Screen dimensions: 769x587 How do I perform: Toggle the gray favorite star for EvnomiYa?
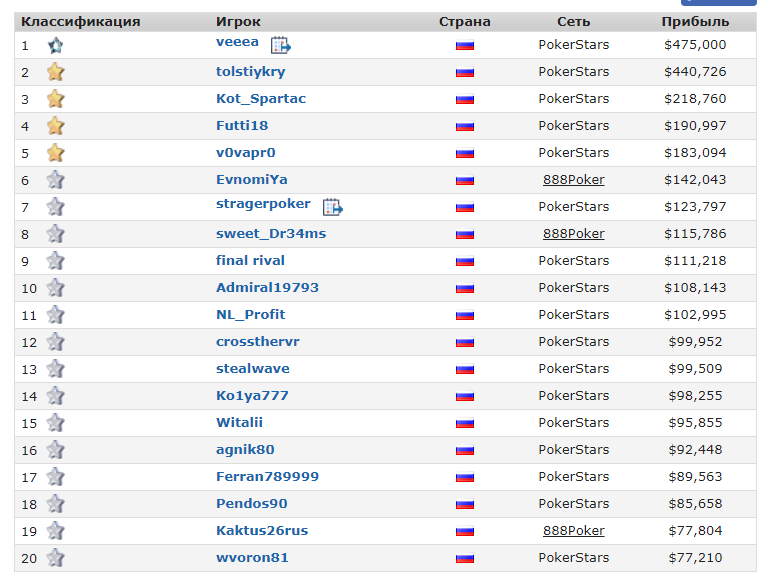point(55,180)
